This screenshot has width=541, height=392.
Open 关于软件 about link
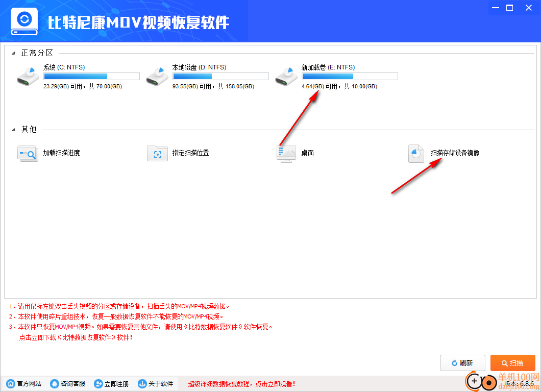point(161,384)
